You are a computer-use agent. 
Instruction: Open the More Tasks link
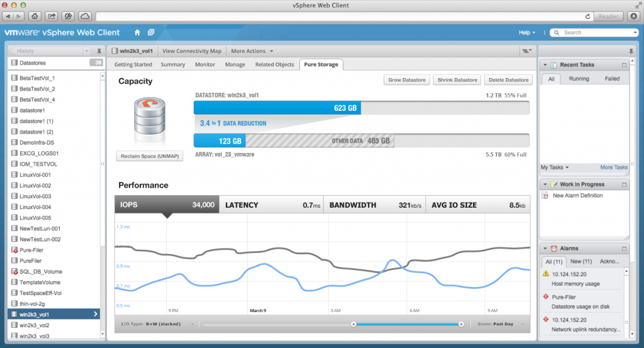coord(614,167)
